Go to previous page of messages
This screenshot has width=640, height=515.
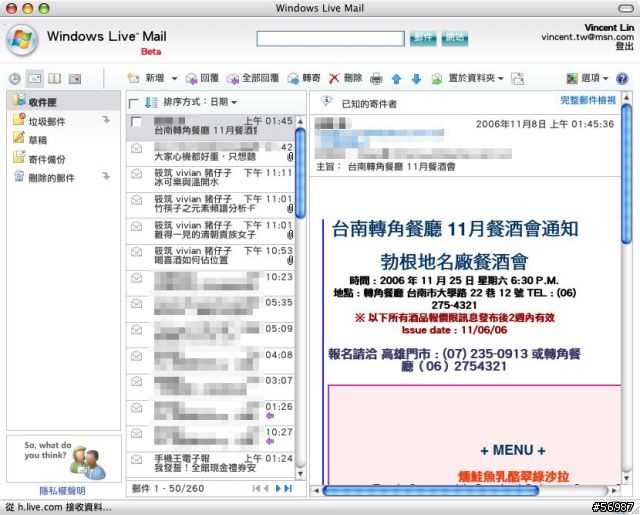pos(266,488)
